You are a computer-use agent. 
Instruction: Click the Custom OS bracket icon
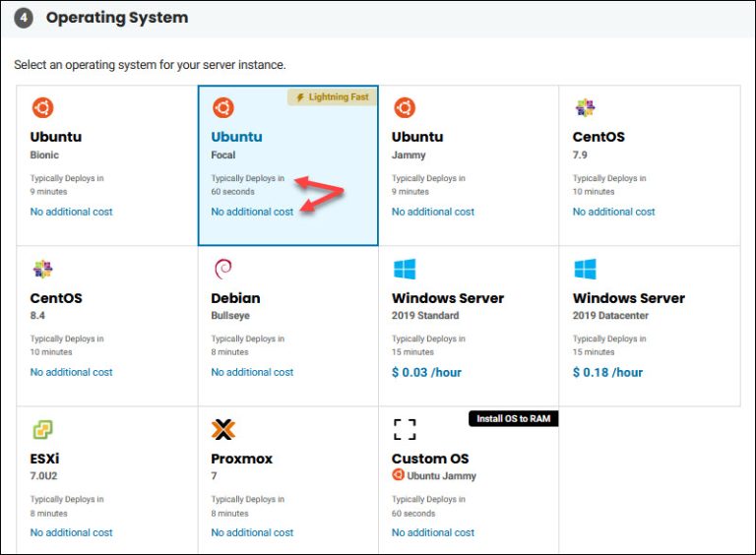coord(405,430)
